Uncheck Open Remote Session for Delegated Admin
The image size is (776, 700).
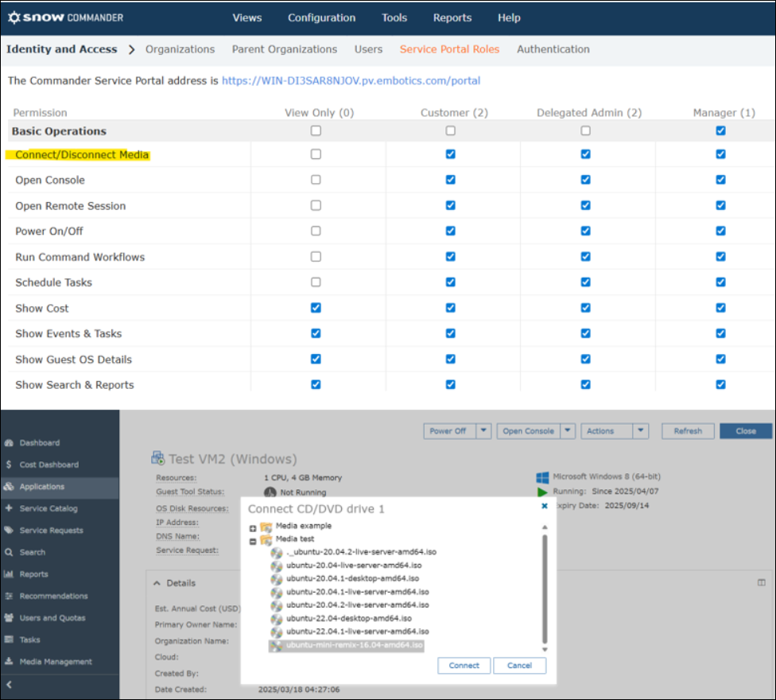tap(585, 205)
